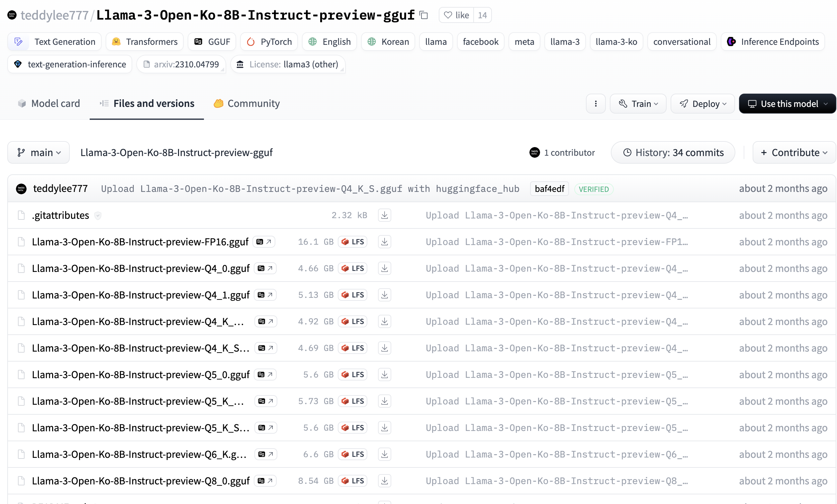Open the Train dropdown
Viewport: 837px width, 504px height.
tap(638, 104)
